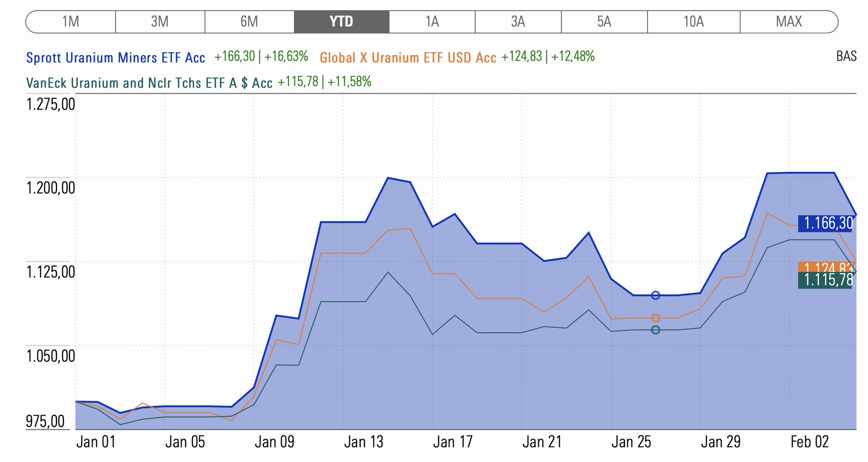Click the Jan 29 date label
Screen dimensions: 868x462
point(721,442)
